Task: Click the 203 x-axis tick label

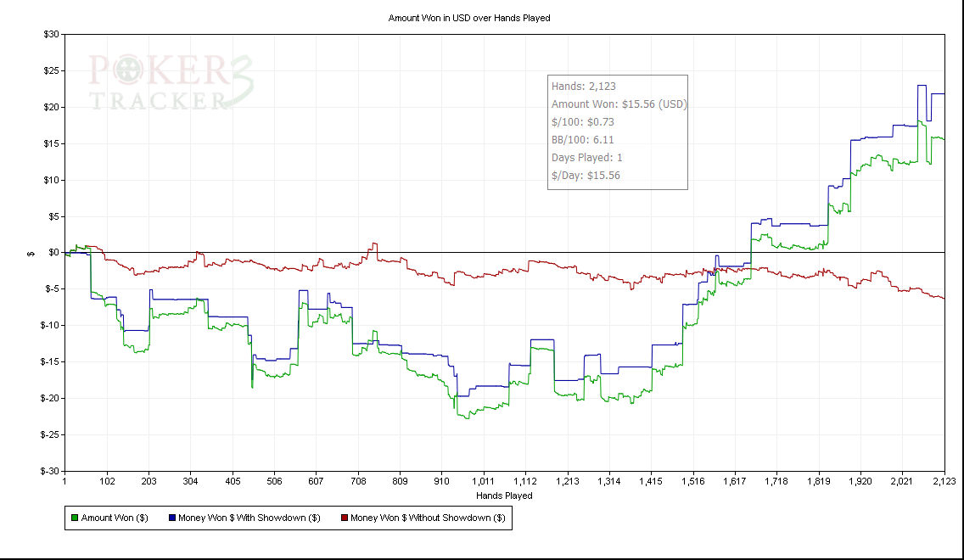Action: click(x=149, y=481)
